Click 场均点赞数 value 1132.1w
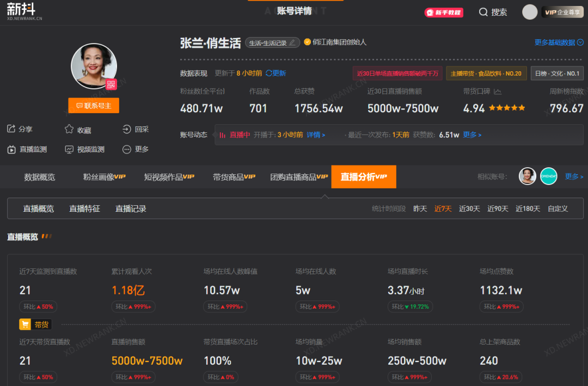 click(x=501, y=290)
